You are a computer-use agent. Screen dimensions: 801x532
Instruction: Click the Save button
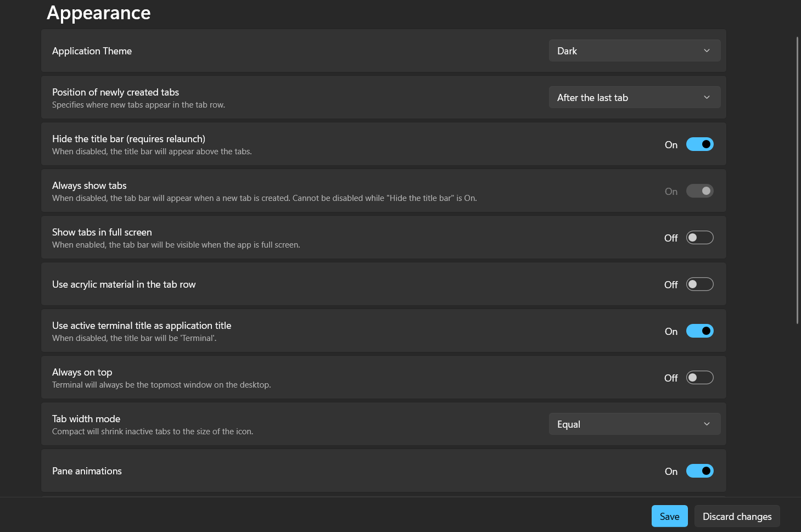coord(670,516)
